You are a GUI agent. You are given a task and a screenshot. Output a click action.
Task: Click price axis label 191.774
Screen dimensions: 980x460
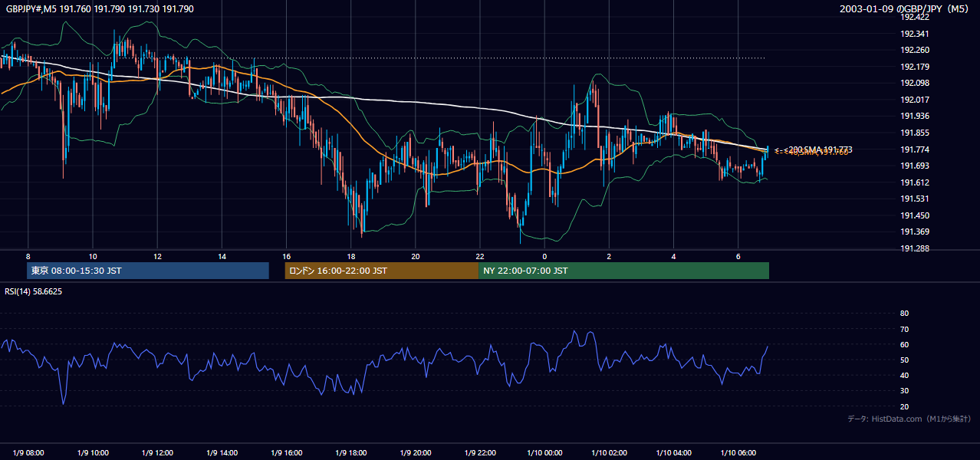[914, 149]
